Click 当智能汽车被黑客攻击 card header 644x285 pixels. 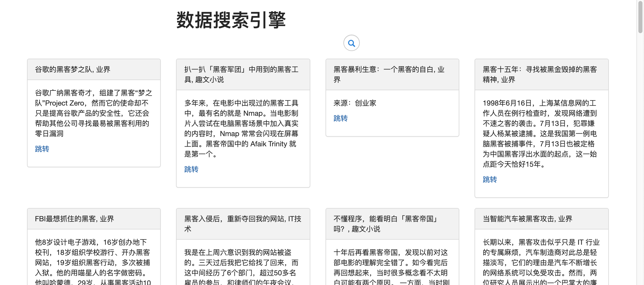pyautogui.click(x=527, y=219)
